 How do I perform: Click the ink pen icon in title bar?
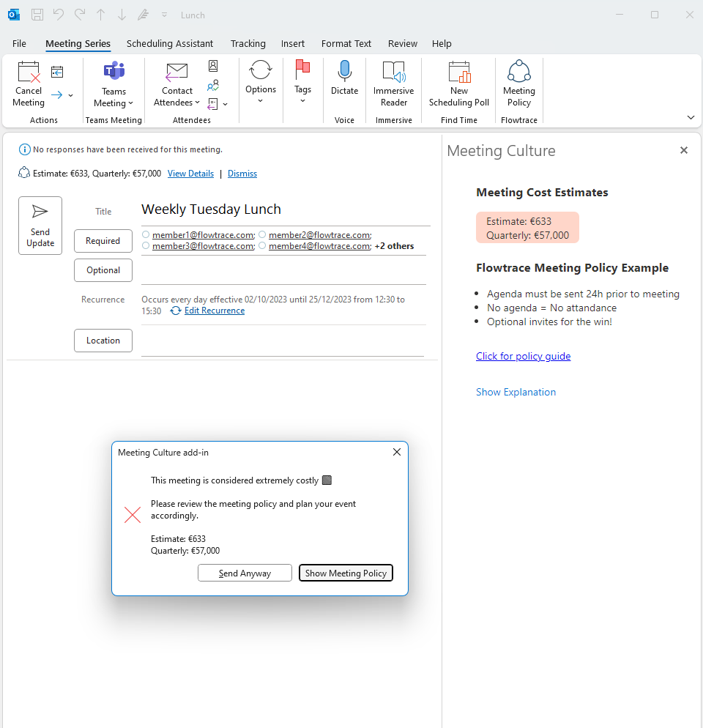(143, 15)
